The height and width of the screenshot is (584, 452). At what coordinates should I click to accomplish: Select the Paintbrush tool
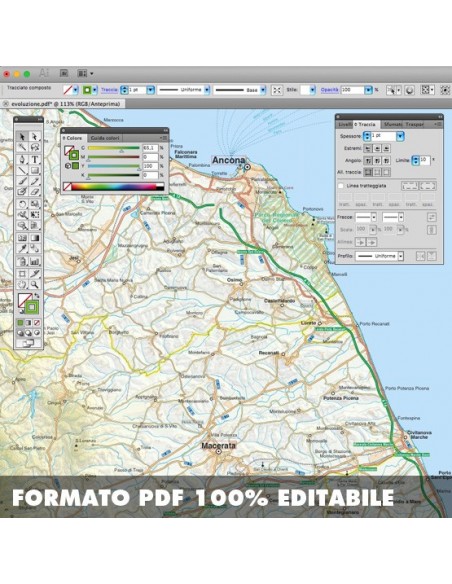pos(22,181)
